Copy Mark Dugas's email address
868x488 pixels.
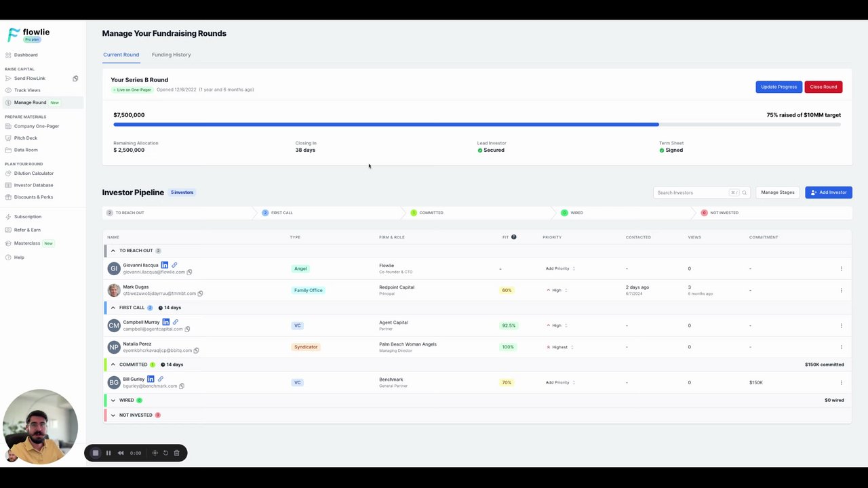pyautogui.click(x=200, y=293)
